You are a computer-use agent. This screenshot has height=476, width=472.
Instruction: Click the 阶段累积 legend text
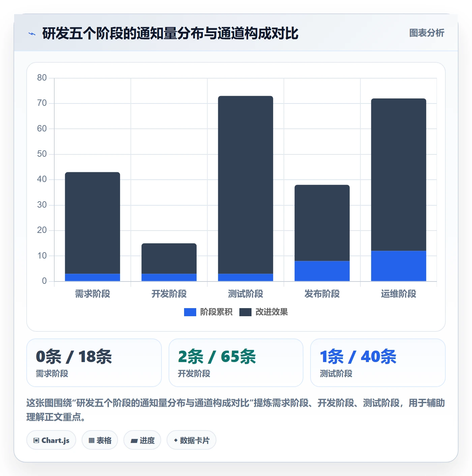[x=216, y=312]
